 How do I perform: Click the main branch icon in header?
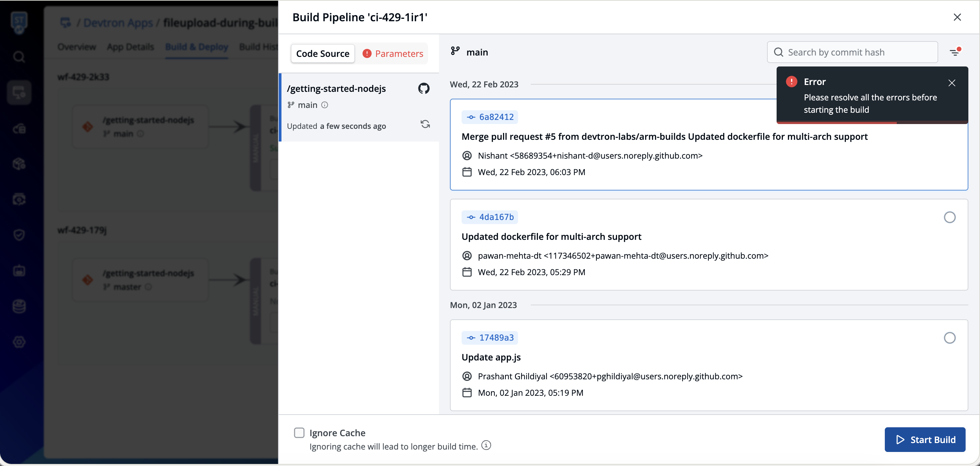point(455,51)
